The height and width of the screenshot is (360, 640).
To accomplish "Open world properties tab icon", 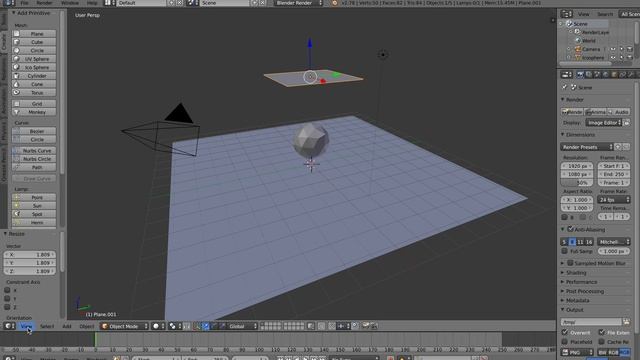I will (606, 75).
